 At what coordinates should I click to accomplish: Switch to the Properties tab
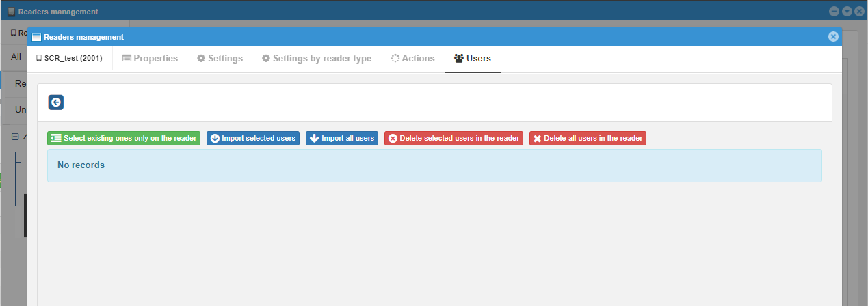click(x=150, y=59)
